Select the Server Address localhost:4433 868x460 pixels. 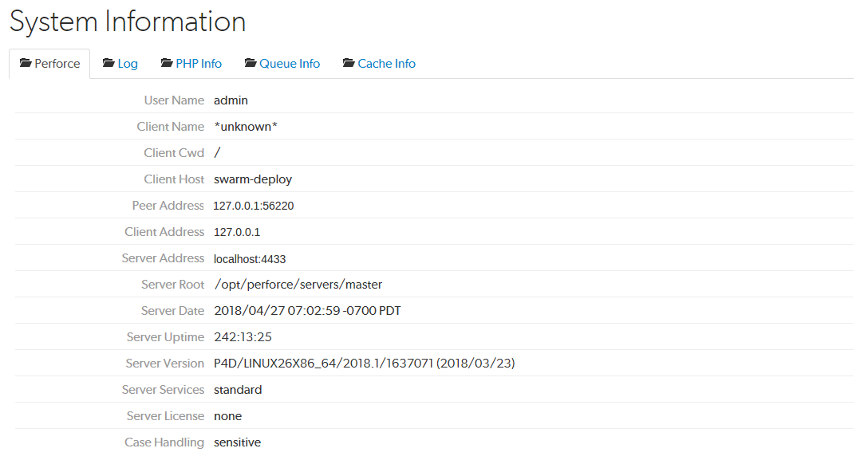pos(250,258)
